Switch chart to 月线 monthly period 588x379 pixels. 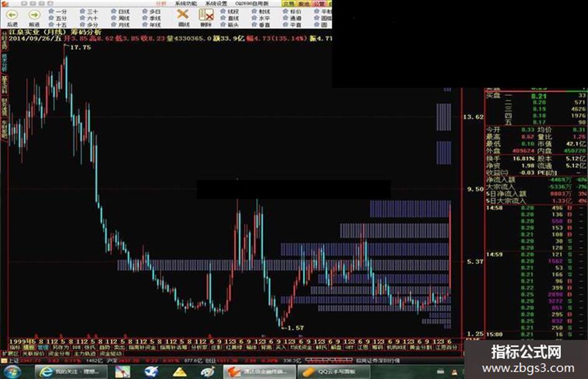(x=120, y=25)
